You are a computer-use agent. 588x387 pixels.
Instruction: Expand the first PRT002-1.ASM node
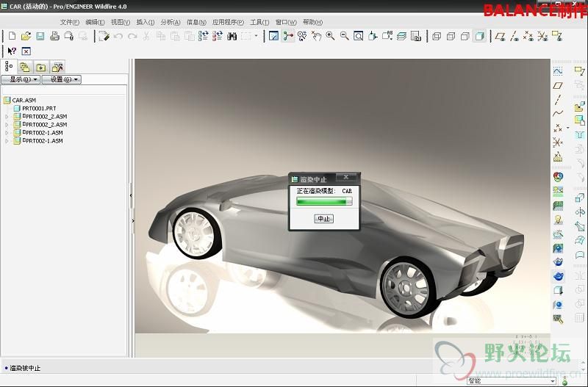click(7, 133)
